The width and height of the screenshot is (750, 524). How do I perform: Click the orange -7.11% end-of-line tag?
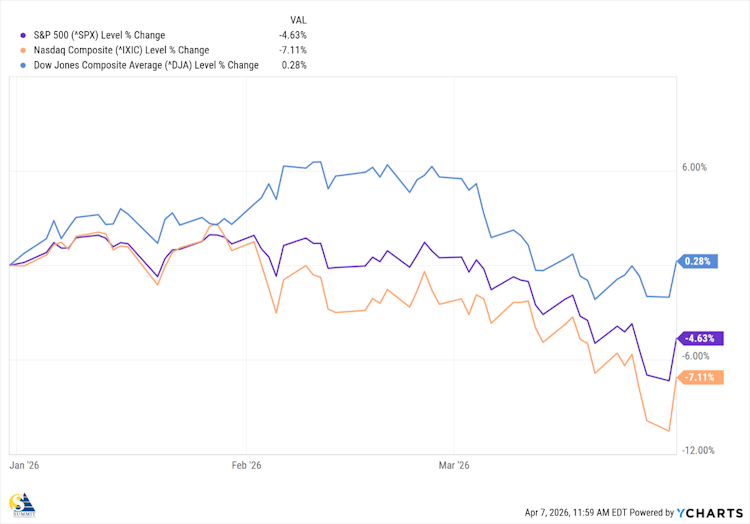coord(699,377)
